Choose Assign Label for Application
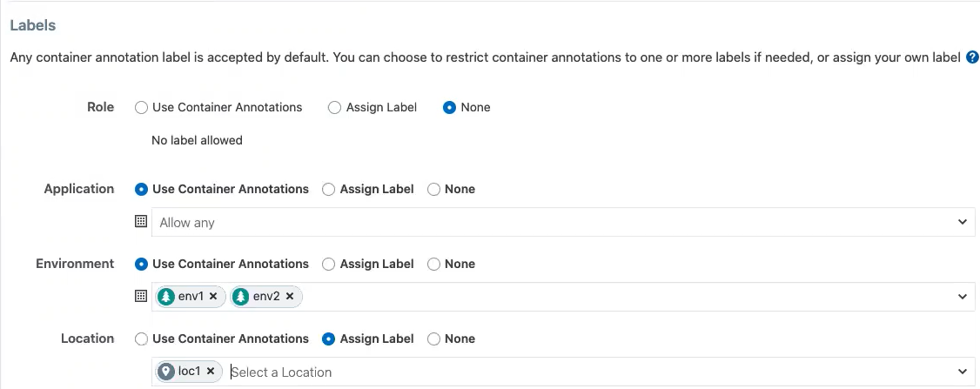This screenshot has width=980, height=389. (328, 189)
